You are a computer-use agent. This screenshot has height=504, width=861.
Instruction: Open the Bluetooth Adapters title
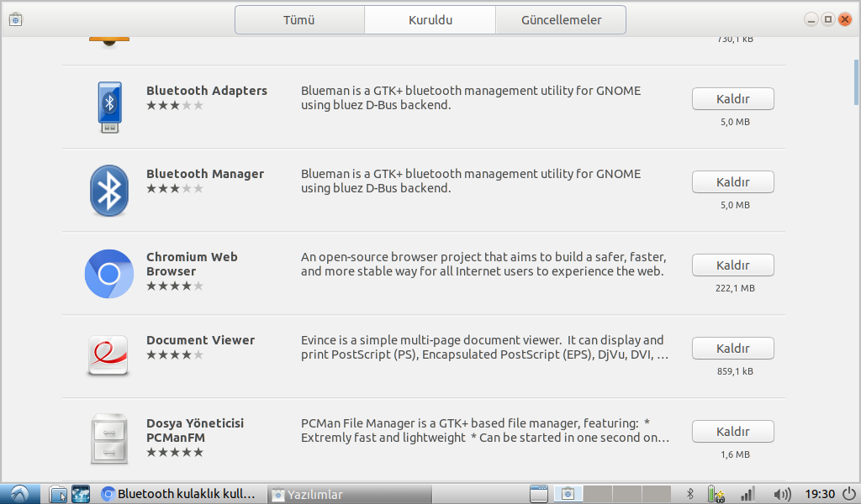click(207, 91)
